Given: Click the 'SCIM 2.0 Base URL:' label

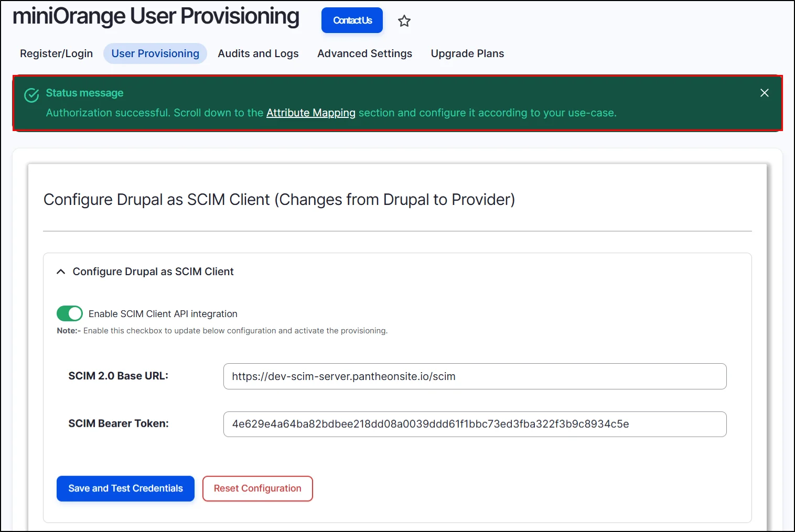Looking at the screenshot, I should point(119,376).
